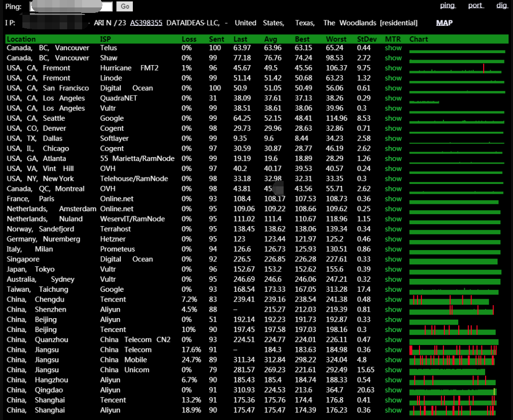
Task: Show MTR for Milan Prometeus
Action: click(x=393, y=250)
